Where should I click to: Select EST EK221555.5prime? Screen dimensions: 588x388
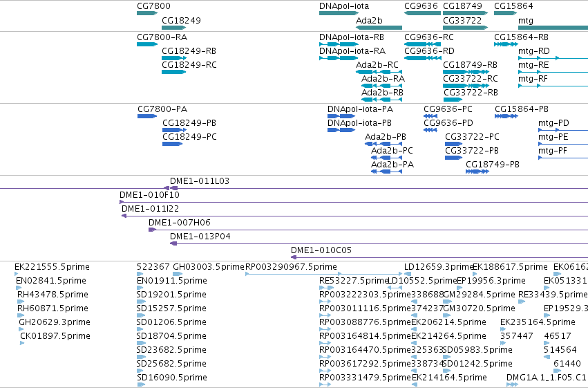coord(16,275)
